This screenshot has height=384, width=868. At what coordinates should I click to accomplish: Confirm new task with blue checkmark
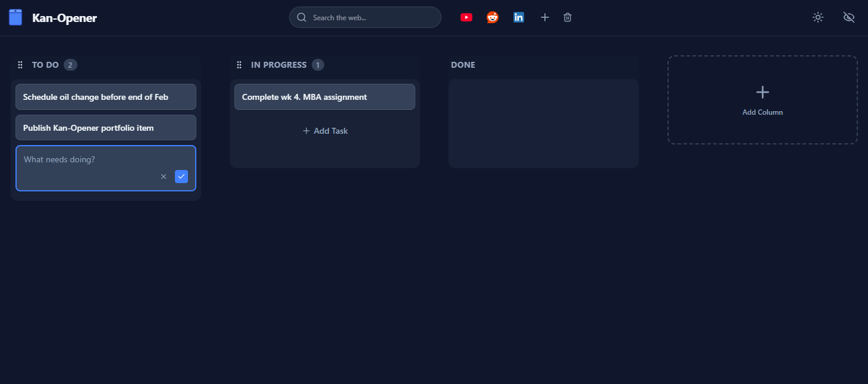pyautogui.click(x=181, y=177)
